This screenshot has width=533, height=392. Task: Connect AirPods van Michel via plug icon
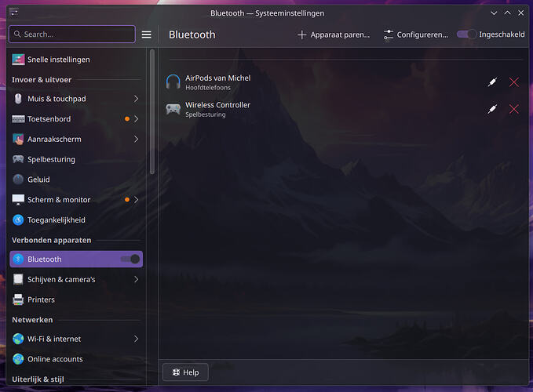[492, 82]
